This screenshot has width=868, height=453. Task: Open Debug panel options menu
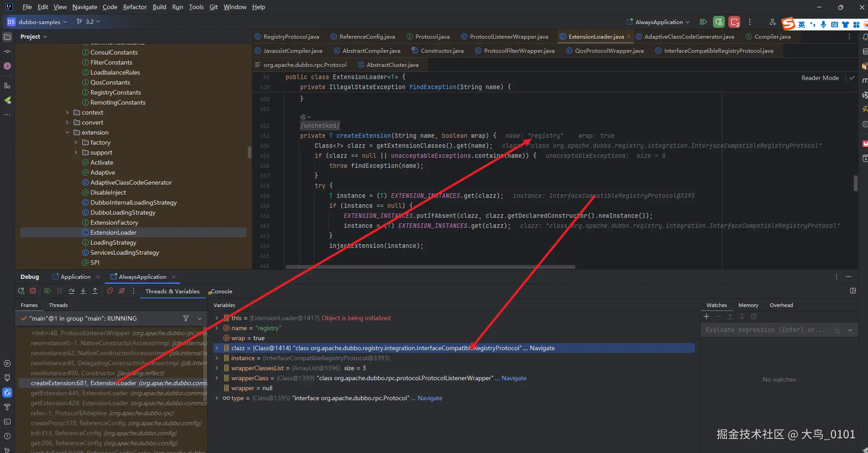[x=836, y=277]
